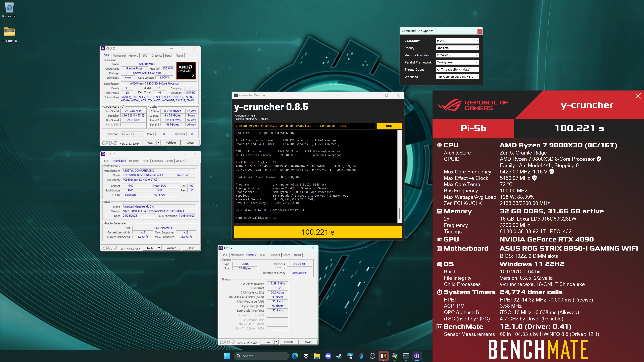Open the terminal console taskbar icon
644x362 pixels.
pyautogui.click(x=406, y=356)
